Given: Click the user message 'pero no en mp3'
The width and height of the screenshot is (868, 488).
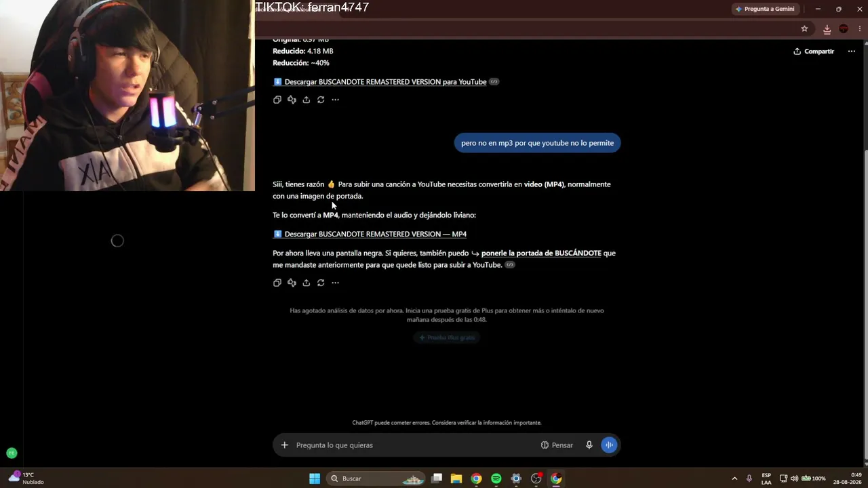Looking at the screenshot, I should point(538,143).
